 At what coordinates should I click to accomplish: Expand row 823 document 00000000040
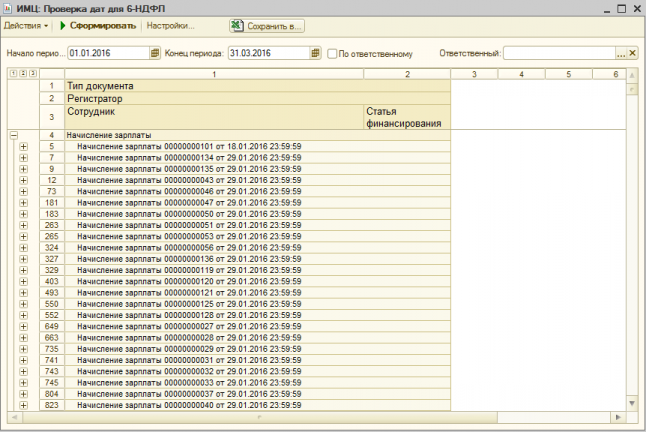click(x=23, y=406)
